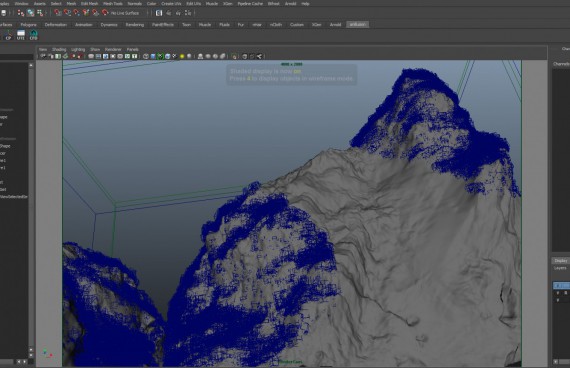The width and height of the screenshot is (570, 368).
Task: Open the Help menu
Action: click(305, 4)
